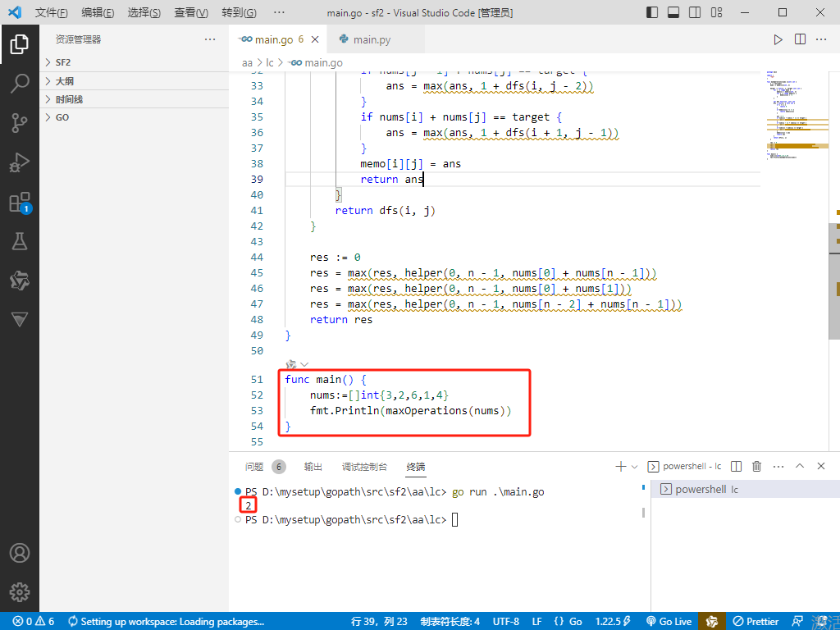Switch to the 输出 output tab
Screen dimensions: 840x630
coord(313,467)
